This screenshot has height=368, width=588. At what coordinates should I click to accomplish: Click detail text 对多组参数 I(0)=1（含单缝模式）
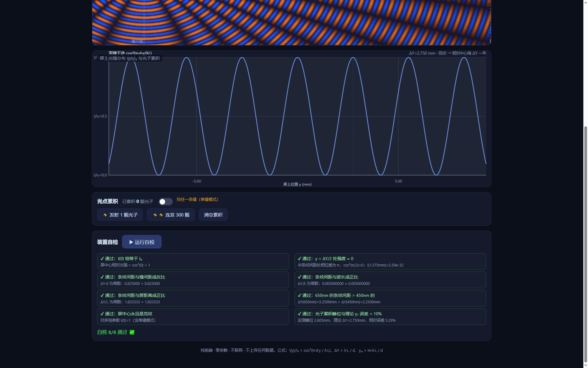coord(128,320)
